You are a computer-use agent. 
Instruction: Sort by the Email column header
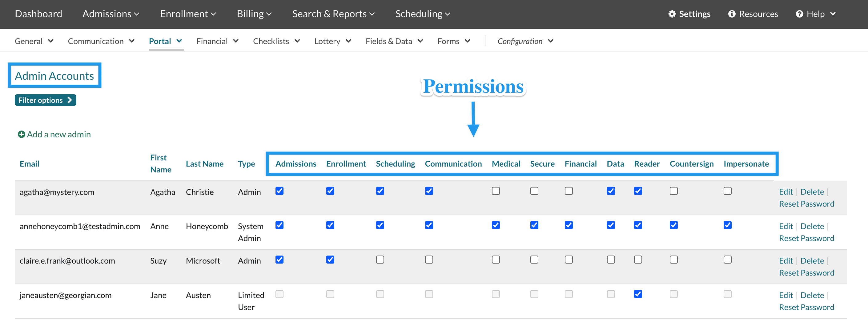(29, 164)
